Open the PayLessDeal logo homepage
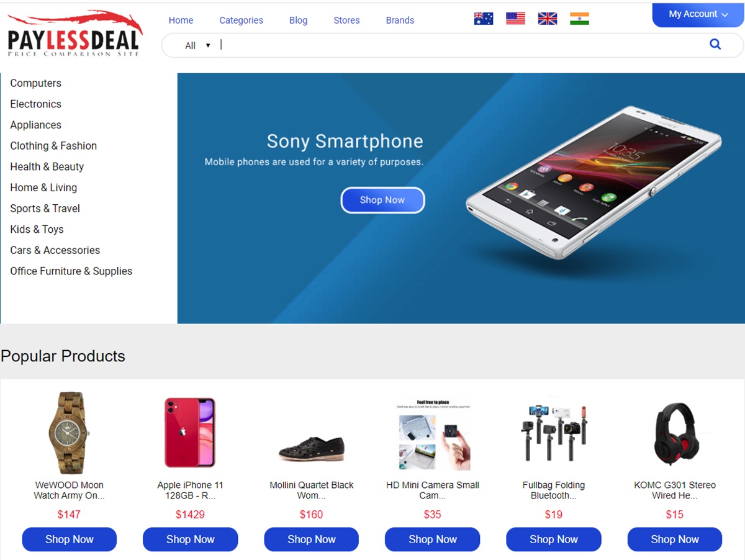Viewport: 745px width, 560px height. (74, 33)
